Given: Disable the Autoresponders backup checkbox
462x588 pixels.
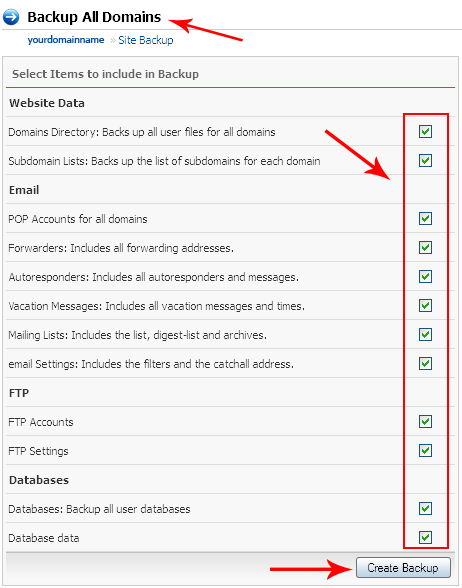Looking at the screenshot, I should [x=425, y=277].
